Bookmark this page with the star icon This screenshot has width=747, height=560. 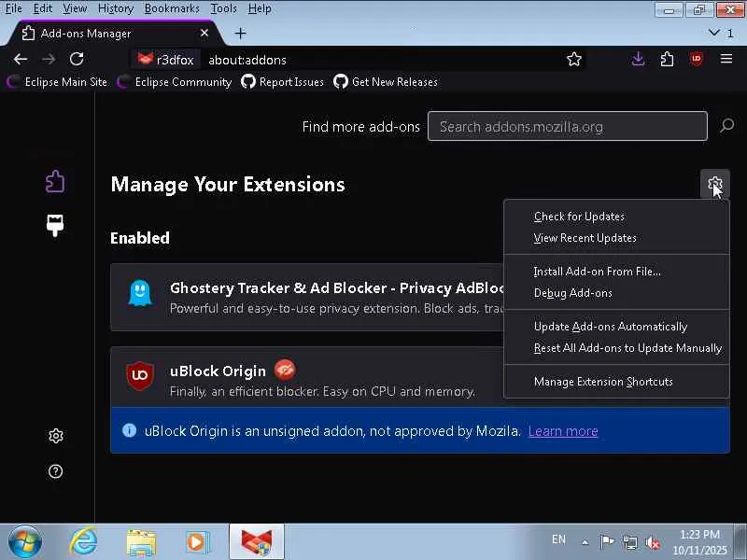[x=574, y=59]
